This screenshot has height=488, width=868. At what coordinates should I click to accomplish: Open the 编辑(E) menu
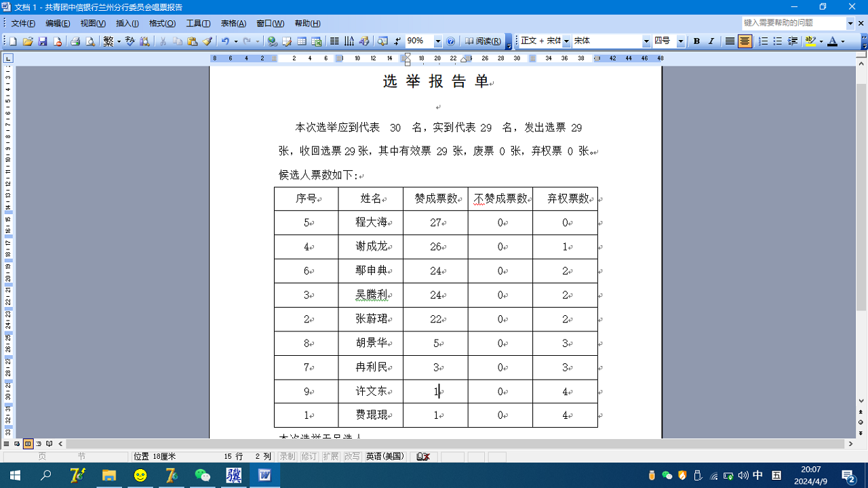coord(58,24)
